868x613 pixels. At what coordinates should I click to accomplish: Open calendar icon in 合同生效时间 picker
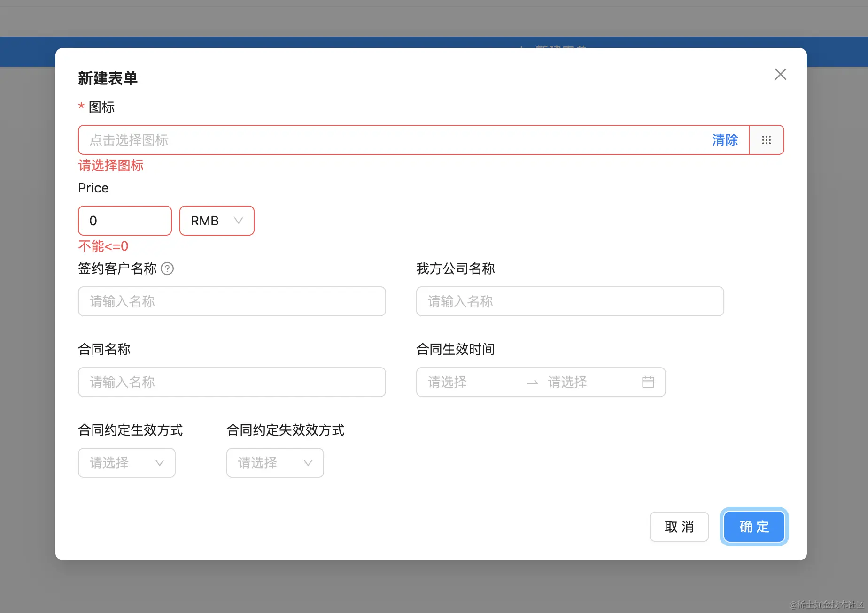click(648, 382)
